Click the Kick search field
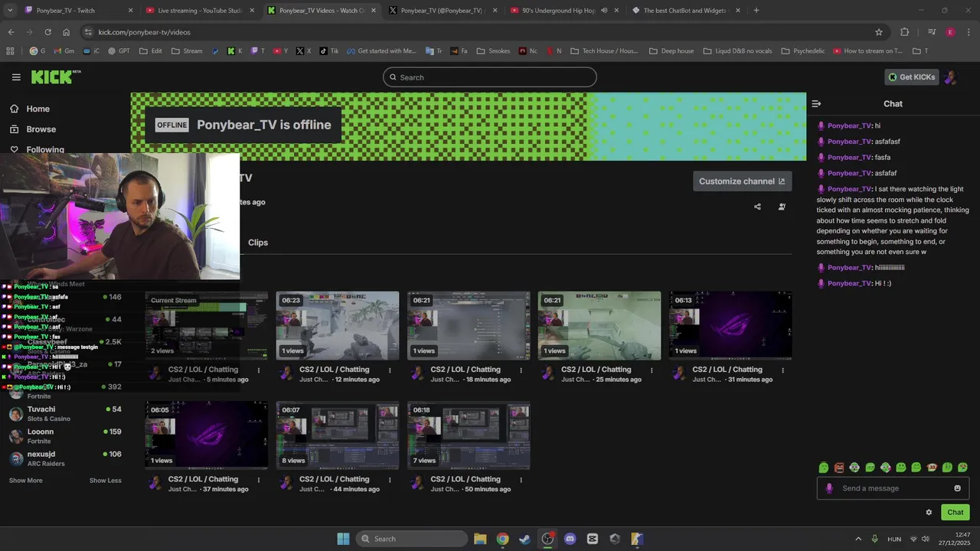This screenshot has width=980, height=551. pyautogui.click(x=490, y=77)
